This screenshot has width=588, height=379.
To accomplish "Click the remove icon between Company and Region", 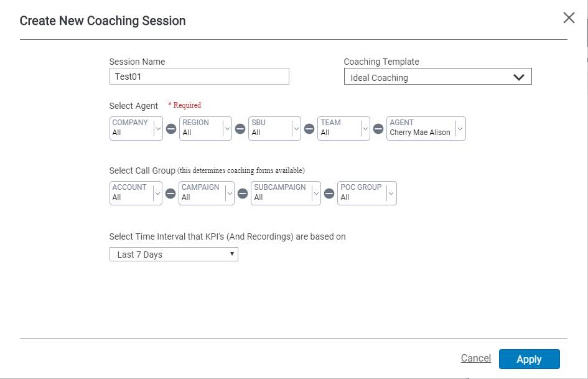I will [x=171, y=129].
